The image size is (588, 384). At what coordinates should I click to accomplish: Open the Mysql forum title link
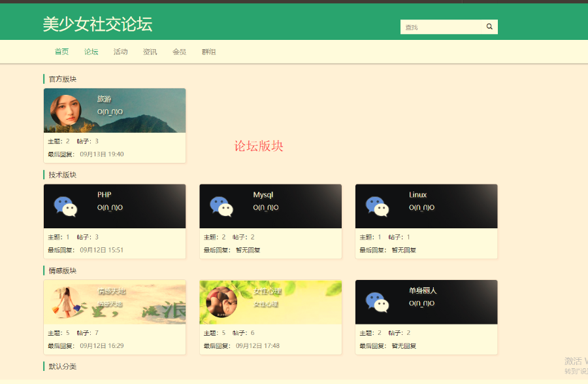263,195
